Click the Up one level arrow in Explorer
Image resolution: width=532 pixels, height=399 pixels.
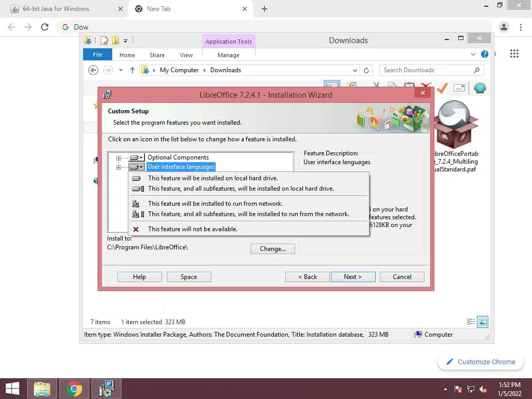132,70
